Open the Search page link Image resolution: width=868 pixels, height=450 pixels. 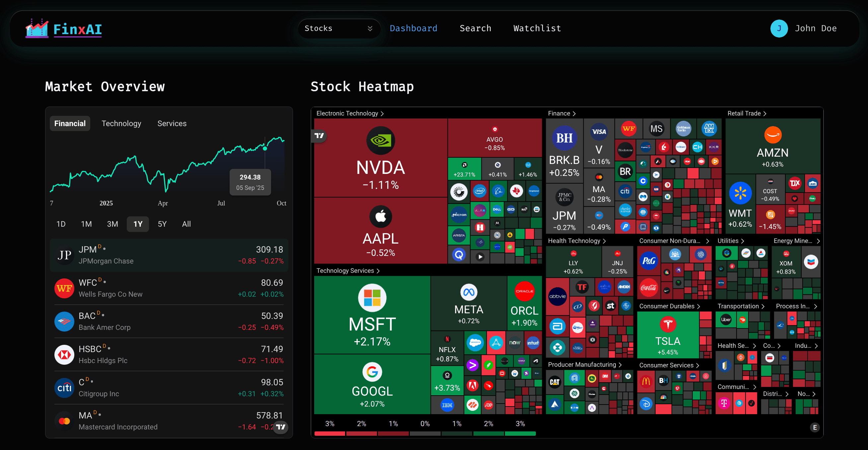pos(475,29)
